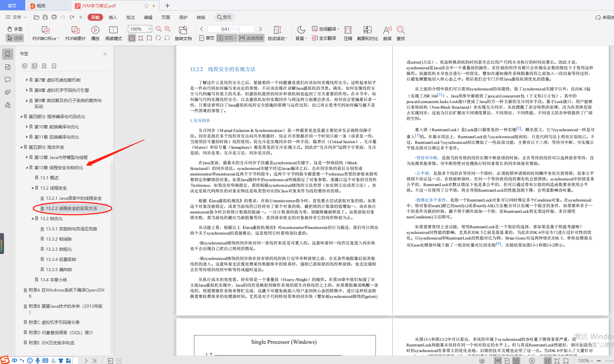Click the PDF转图片 conversion tool

pos(75,33)
